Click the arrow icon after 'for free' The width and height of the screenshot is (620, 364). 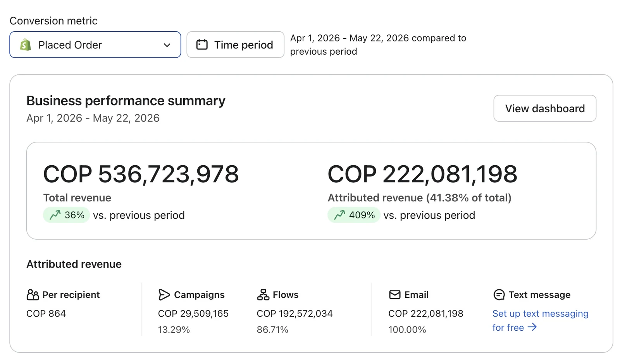532,327
